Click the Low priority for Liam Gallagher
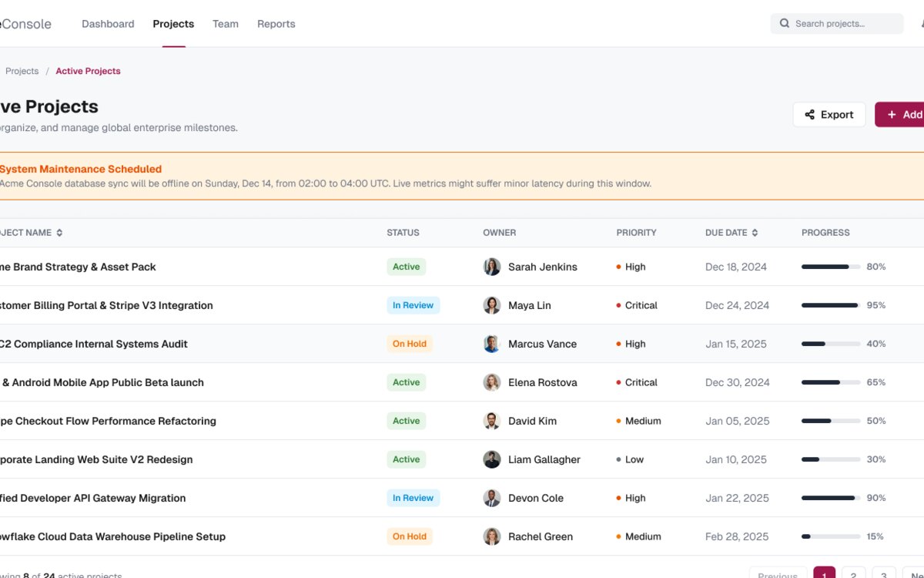 [630, 459]
